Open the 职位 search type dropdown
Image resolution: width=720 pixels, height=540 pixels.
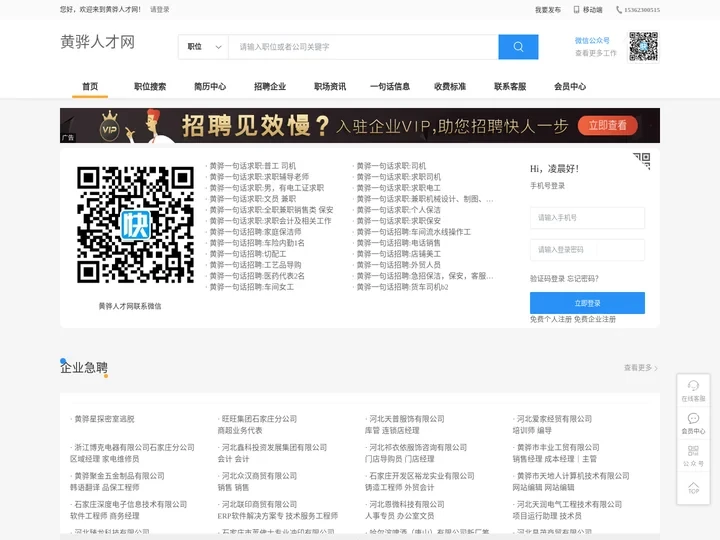click(204, 47)
